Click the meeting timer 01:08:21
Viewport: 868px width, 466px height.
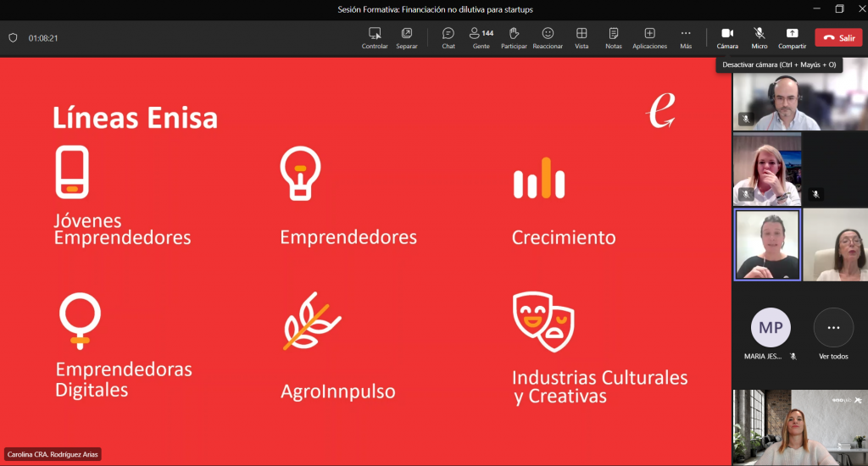pyautogui.click(x=43, y=38)
